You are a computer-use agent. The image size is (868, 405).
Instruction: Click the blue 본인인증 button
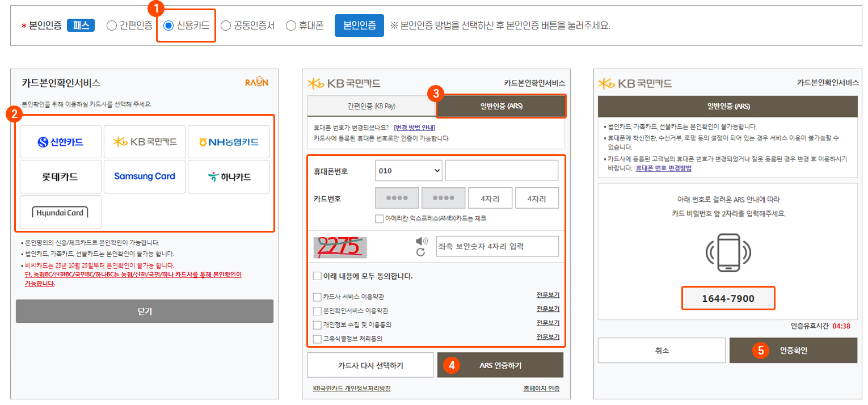pos(359,26)
